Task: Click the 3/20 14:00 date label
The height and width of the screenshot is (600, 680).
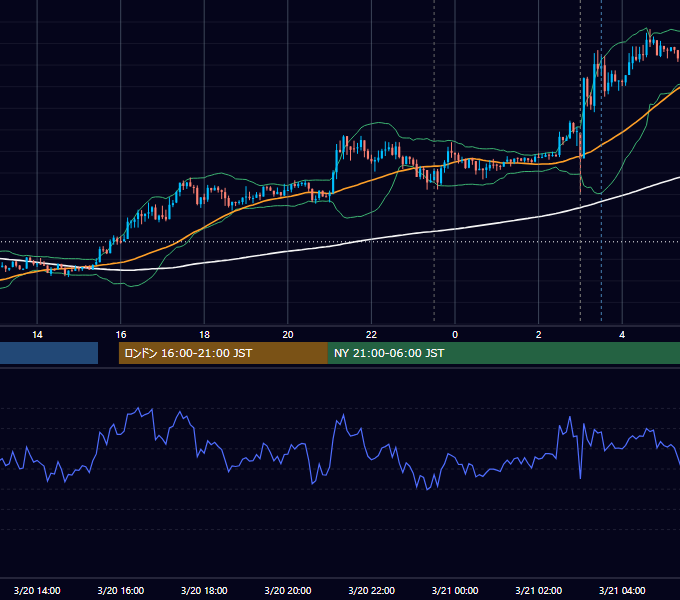Action: click(37, 590)
